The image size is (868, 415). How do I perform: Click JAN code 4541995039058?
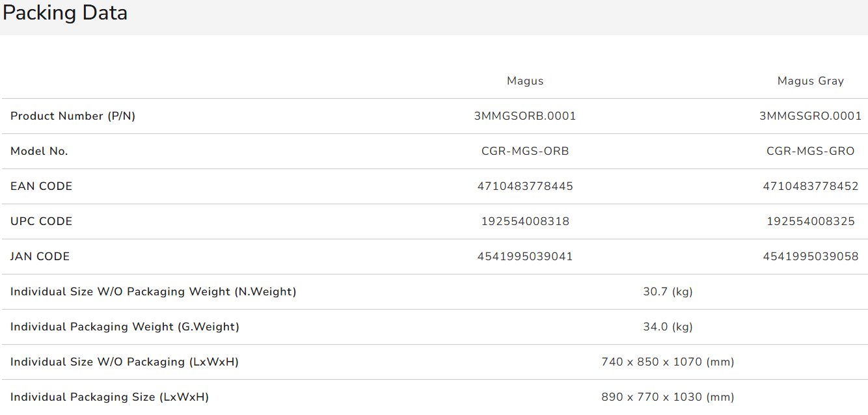[x=810, y=257]
